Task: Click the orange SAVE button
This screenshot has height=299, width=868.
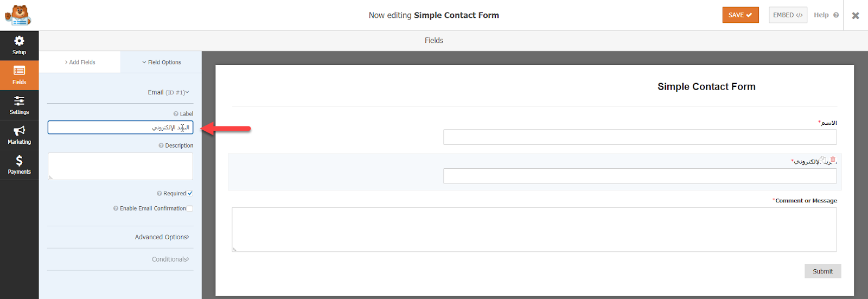Action: [741, 15]
